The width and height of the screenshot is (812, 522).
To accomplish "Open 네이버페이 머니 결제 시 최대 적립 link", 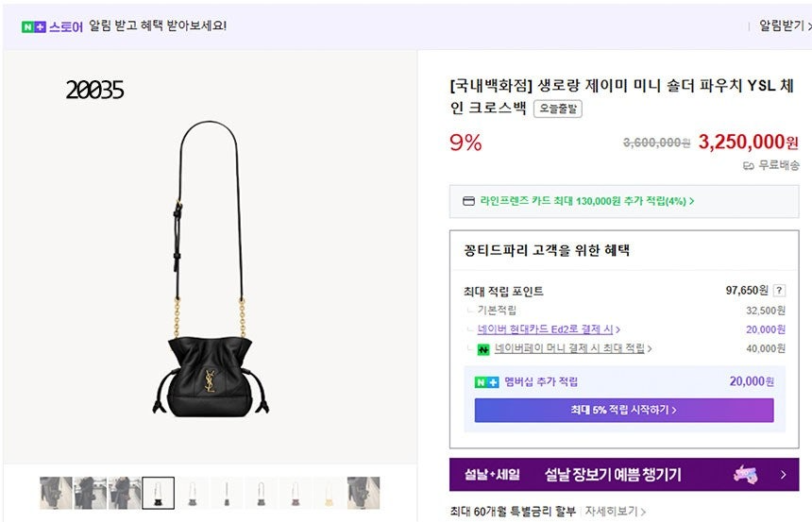I will point(573,348).
